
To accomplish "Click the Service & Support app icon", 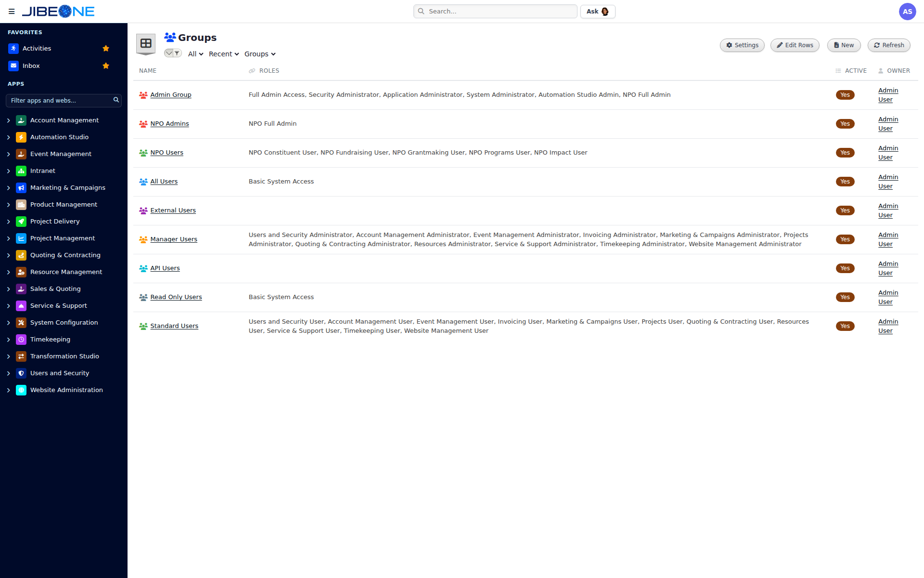I will click(x=21, y=306).
